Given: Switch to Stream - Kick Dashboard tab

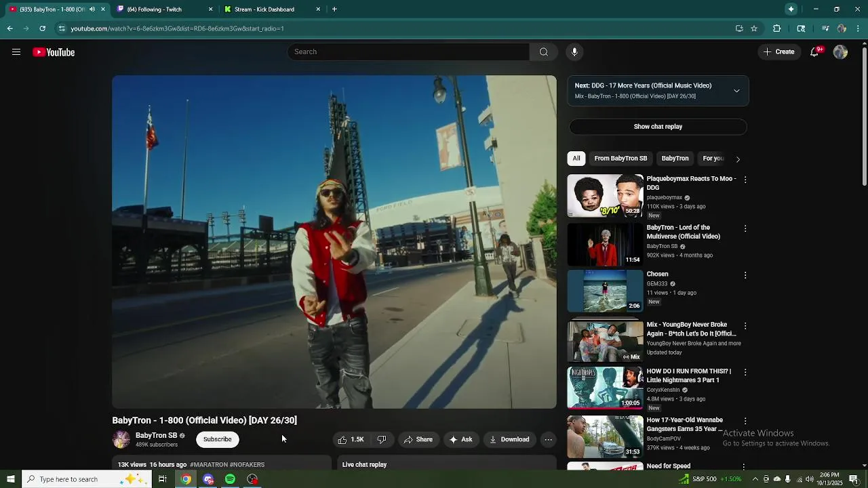Looking at the screenshot, I should tap(271, 9).
